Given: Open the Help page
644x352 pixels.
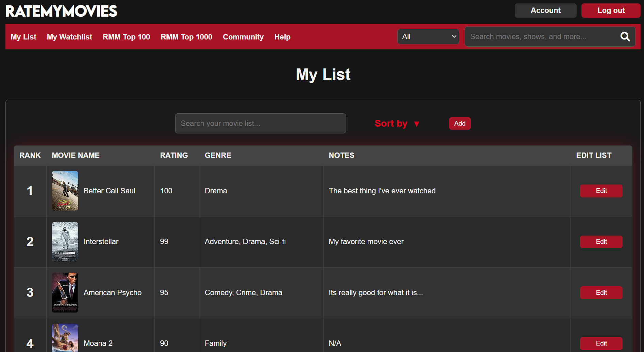Looking at the screenshot, I should pos(282,37).
